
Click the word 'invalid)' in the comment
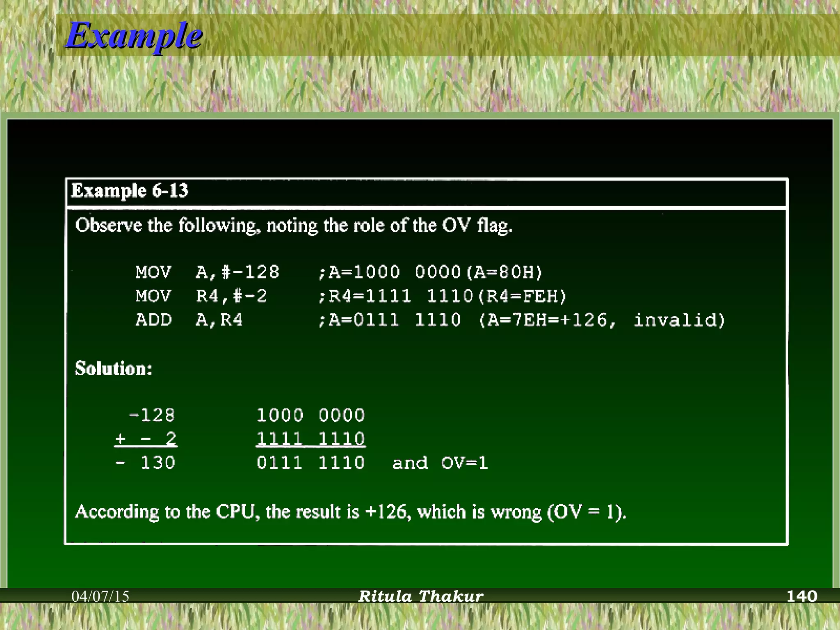[679, 320]
